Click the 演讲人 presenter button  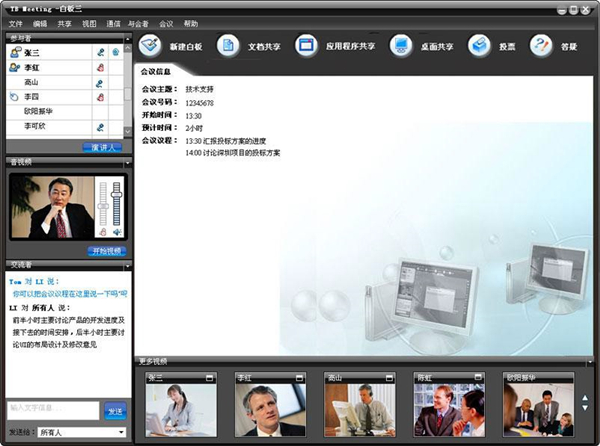tap(102, 148)
